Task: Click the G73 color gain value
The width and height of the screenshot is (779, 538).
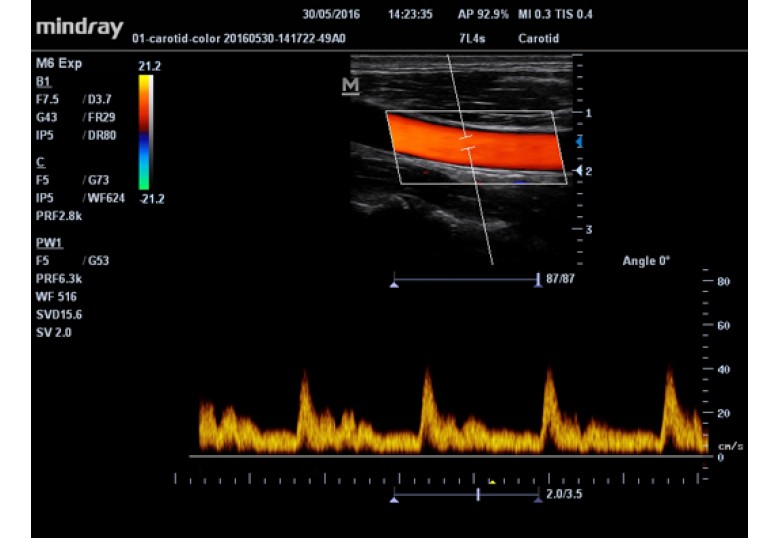Action: [x=98, y=180]
